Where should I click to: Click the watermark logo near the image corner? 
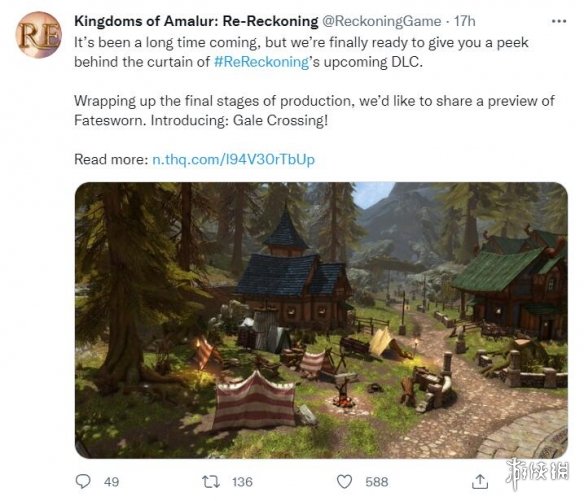(x=537, y=473)
